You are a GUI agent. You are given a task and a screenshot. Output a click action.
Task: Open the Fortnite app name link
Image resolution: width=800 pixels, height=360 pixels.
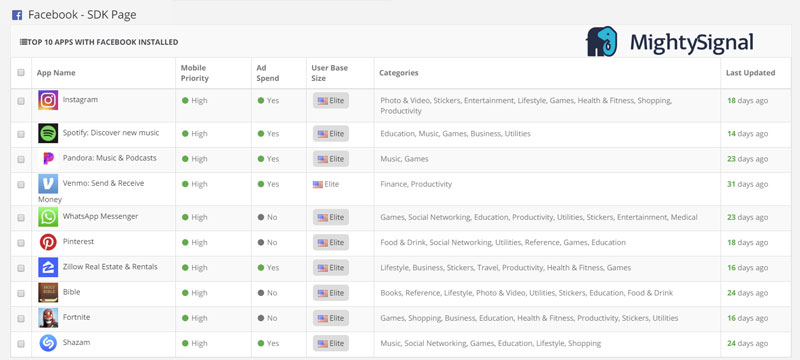click(77, 317)
